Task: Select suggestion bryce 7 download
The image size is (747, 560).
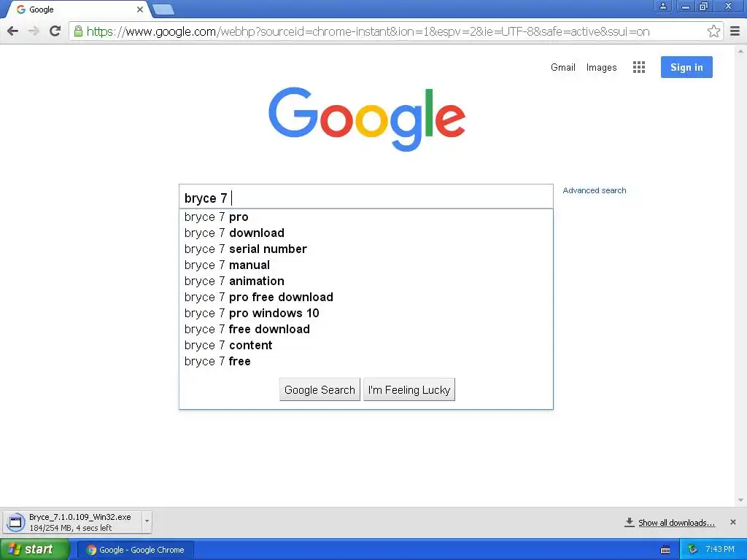Action: [366, 233]
